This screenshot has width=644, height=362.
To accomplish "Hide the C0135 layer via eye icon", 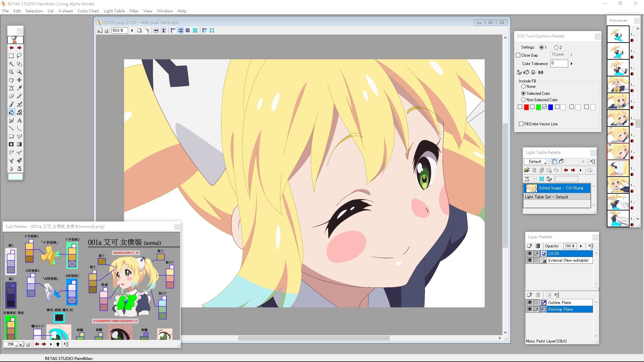I will 530,254.
